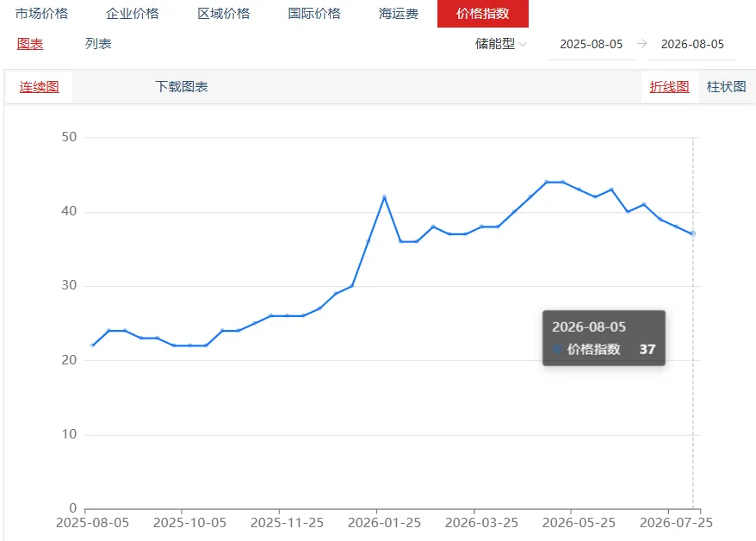Select the last data point at 37
This screenshot has width=756, height=541.
tap(693, 233)
